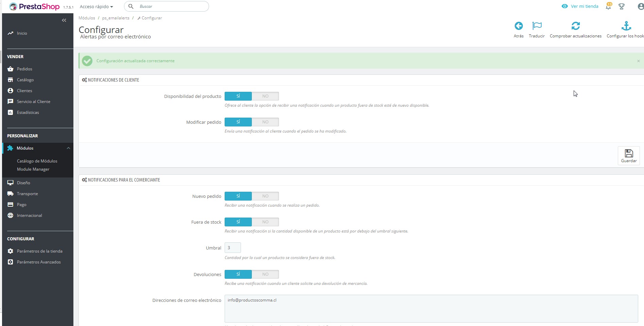Click Comprobar actualizaciones refresh icon
The image size is (644, 326).
(x=576, y=26)
